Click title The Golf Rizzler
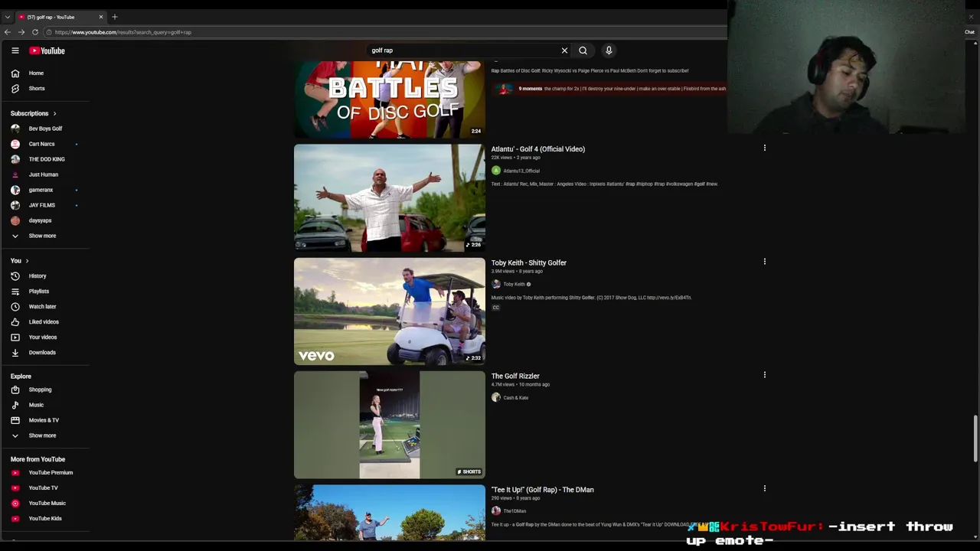980x551 pixels. coord(515,376)
